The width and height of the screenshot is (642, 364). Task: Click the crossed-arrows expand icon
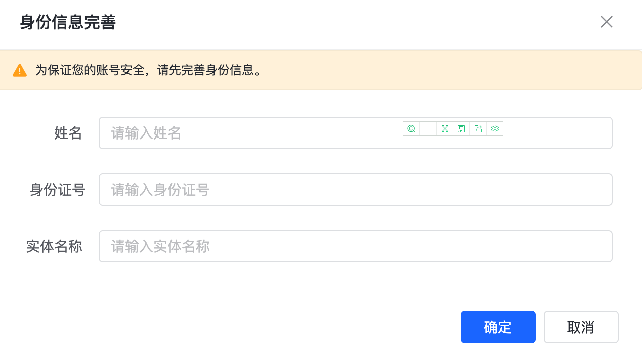click(444, 129)
